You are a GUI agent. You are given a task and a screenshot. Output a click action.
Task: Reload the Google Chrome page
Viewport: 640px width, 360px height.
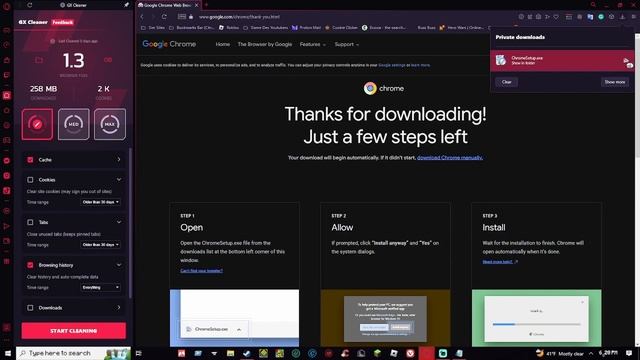pyautogui.click(x=164, y=17)
